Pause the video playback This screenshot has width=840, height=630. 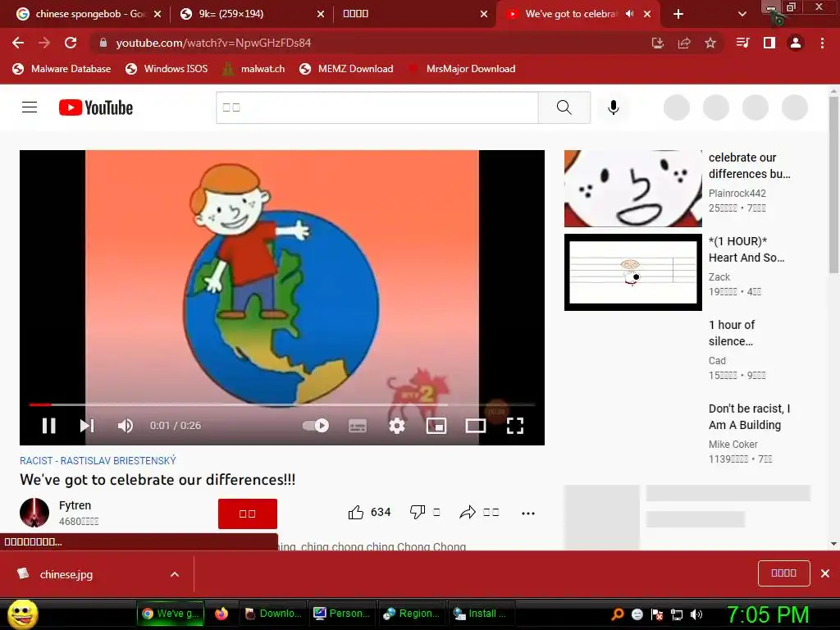click(48, 426)
